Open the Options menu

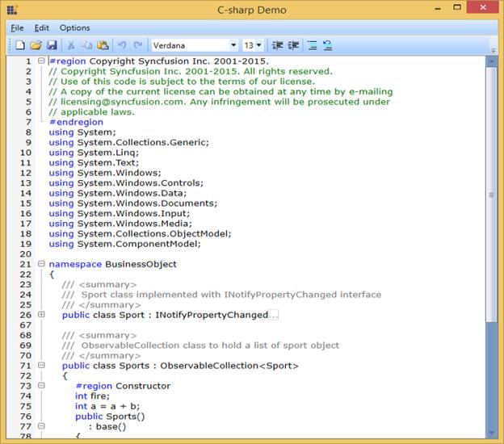click(x=74, y=28)
